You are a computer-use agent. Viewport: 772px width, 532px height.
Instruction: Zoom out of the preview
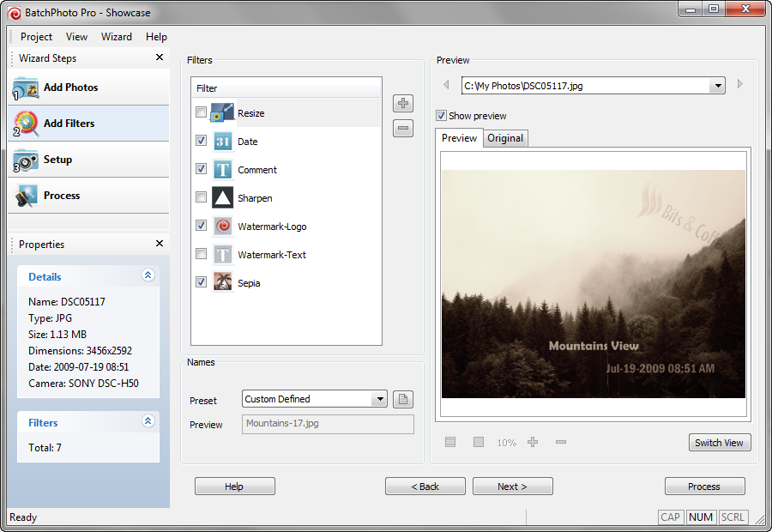click(x=561, y=442)
